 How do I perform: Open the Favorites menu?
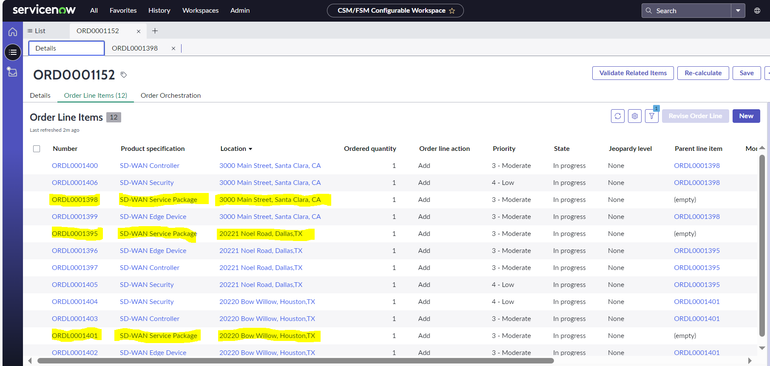tap(123, 10)
